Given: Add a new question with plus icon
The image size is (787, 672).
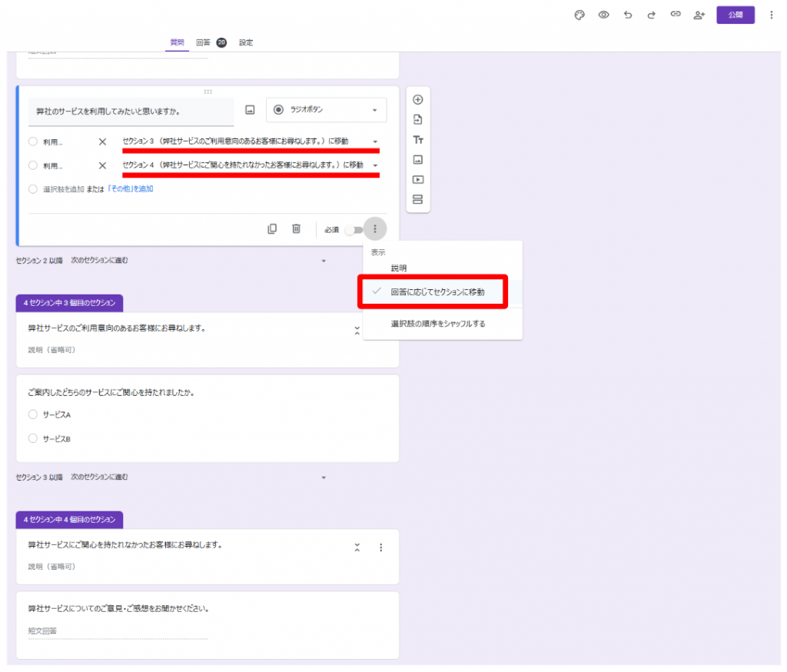Looking at the screenshot, I should tap(418, 100).
